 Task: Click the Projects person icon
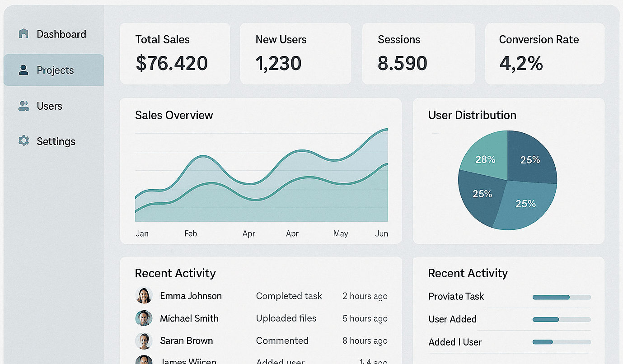coord(23,70)
